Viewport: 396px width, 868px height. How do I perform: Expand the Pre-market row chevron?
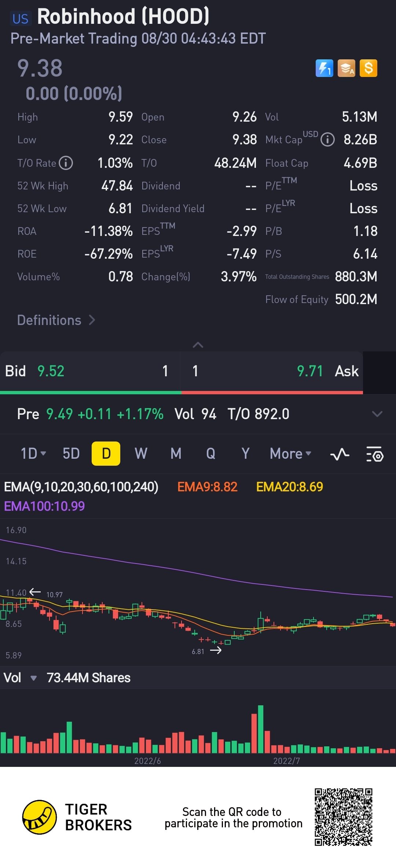click(x=377, y=414)
